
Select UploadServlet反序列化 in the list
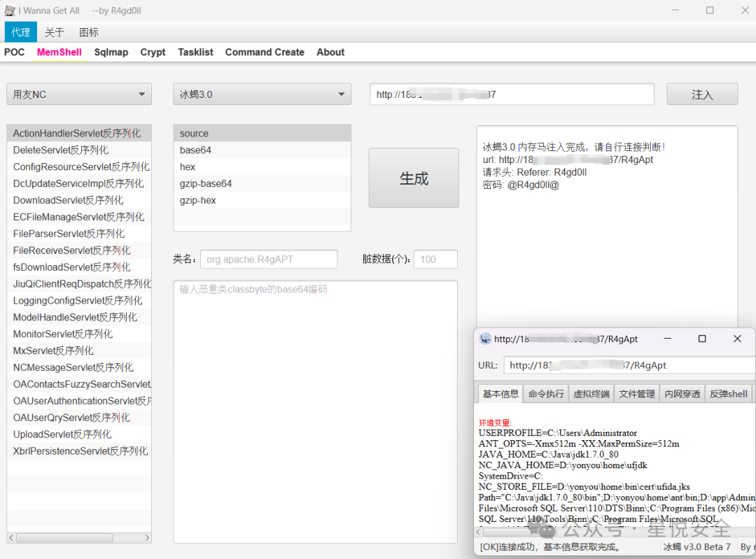79,434
